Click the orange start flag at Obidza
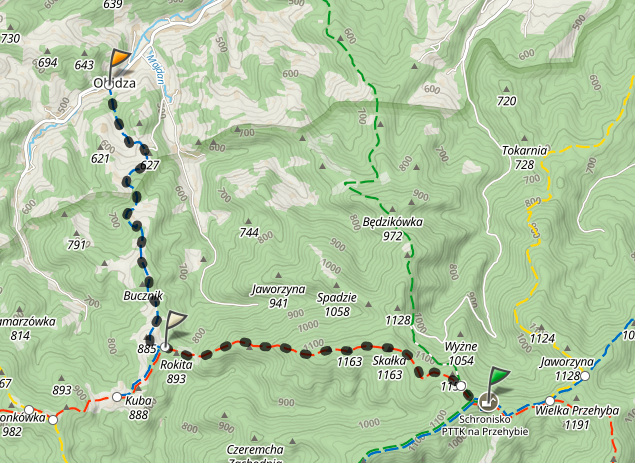The image size is (635, 463). click(x=119, y=62)
